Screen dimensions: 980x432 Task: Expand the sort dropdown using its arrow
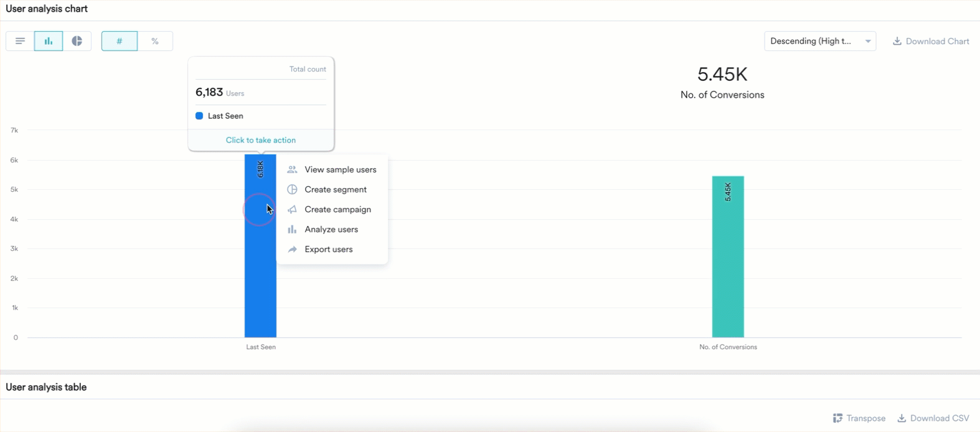(868, 41)
